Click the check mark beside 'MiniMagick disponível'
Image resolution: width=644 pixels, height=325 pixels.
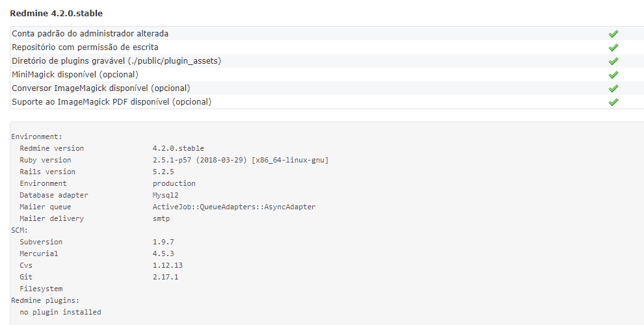click(x=613, y=75)
